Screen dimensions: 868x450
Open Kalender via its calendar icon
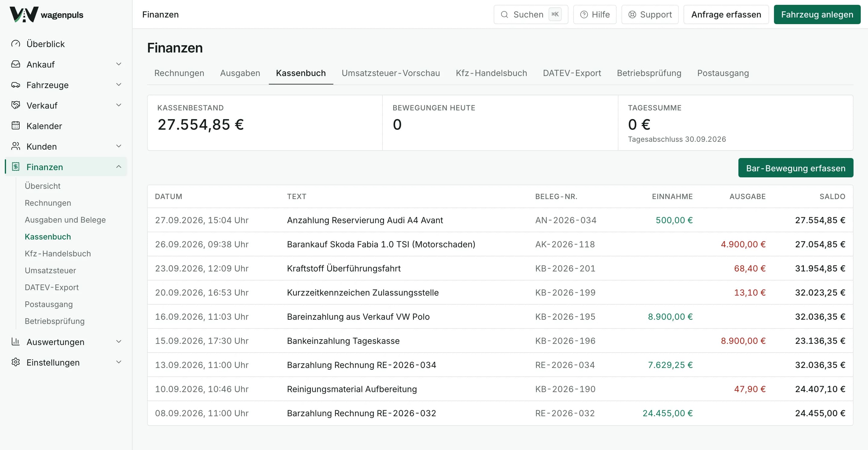(15, 126)
